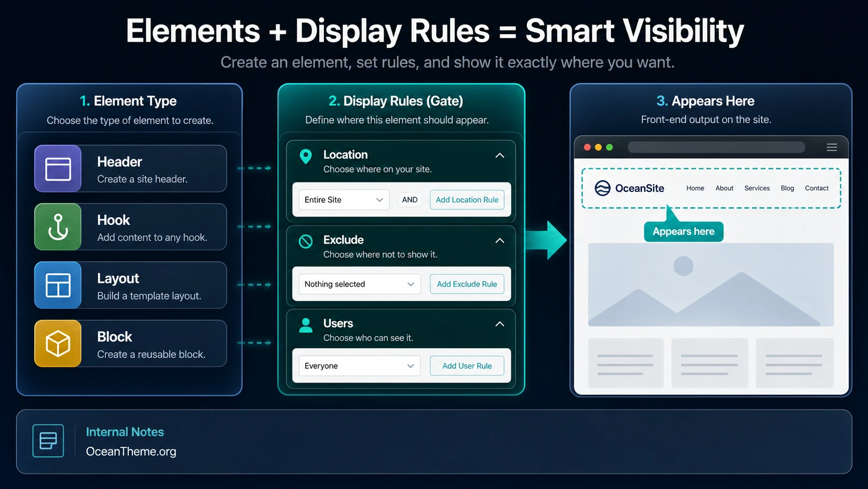This screenshot has width=868, height=489.
Task: Click the '2. Display Rules (Gate)' heading
Action: (x=396, y=101)
